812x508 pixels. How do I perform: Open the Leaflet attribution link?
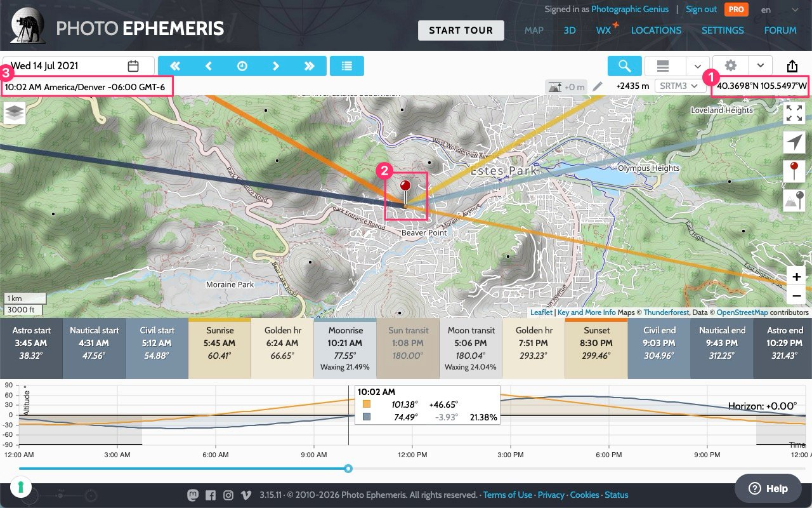coord(541,312)
